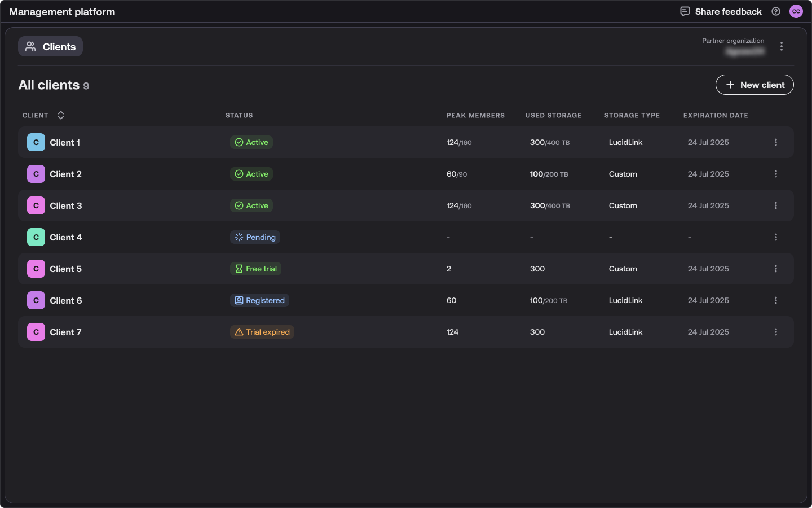The height and width of the screenshot is (508, 812).
Task: Click the Free trial status badge
Action: [x=255, y=269]
